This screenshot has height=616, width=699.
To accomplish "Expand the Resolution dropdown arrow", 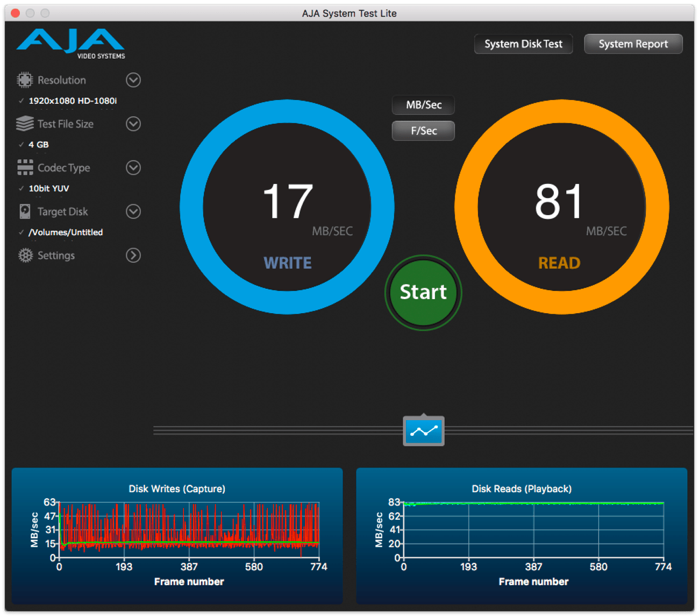I will (x=133, y=80).
